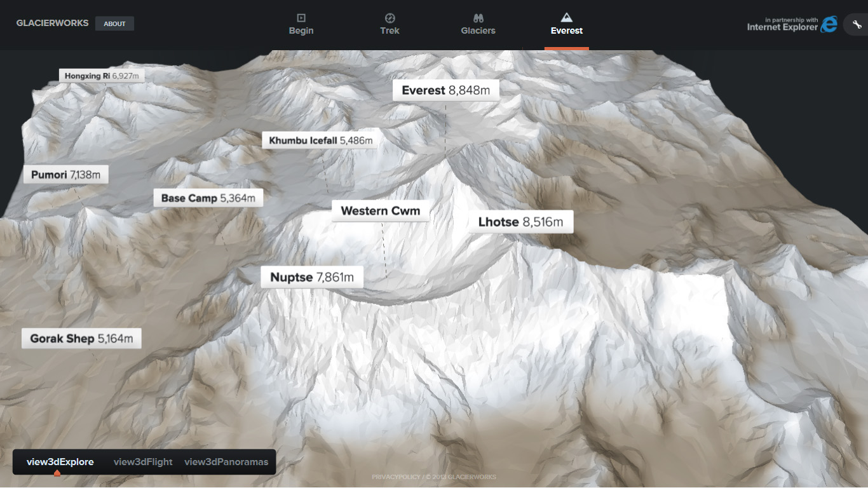This screenshot has width=868, height=488.
Task: Select the Everest 8,848m label
Action: (446, 90)
